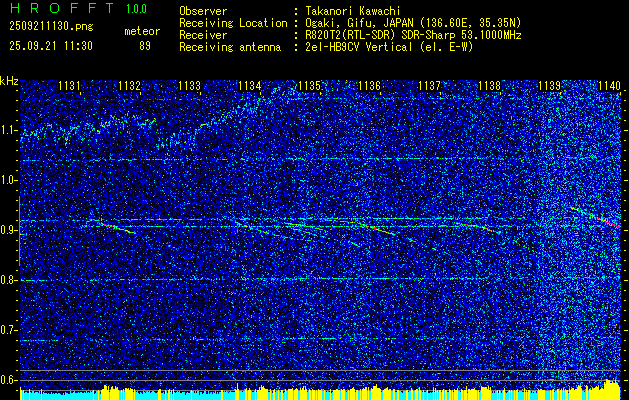Click location Ogaki, Gifu, JAPAN text
Image resolution: width=629 pixels, height=400 pixels.
pos(413,23)
